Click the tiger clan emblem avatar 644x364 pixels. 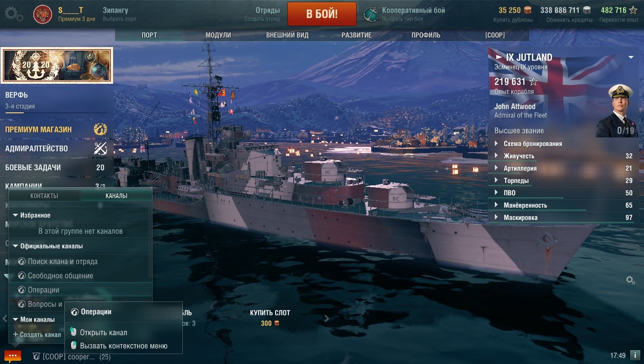(43, 15)
